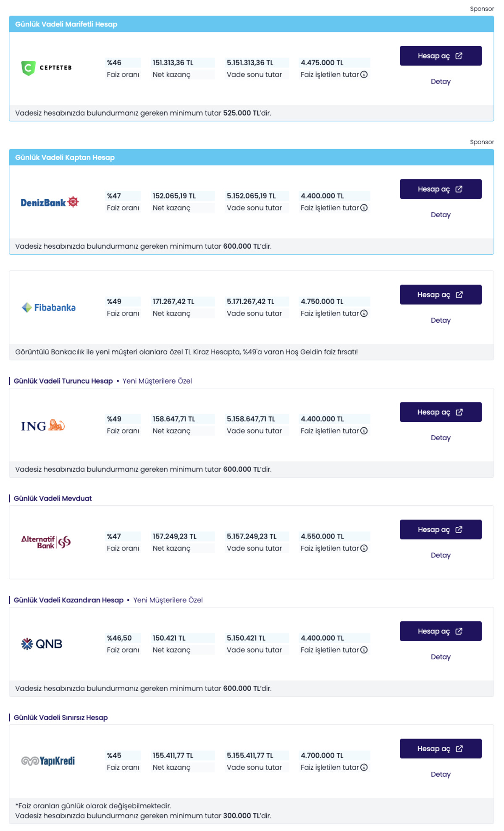
Task: Click the info icon in the Alternatif Bank row
Action: (364, 548)
